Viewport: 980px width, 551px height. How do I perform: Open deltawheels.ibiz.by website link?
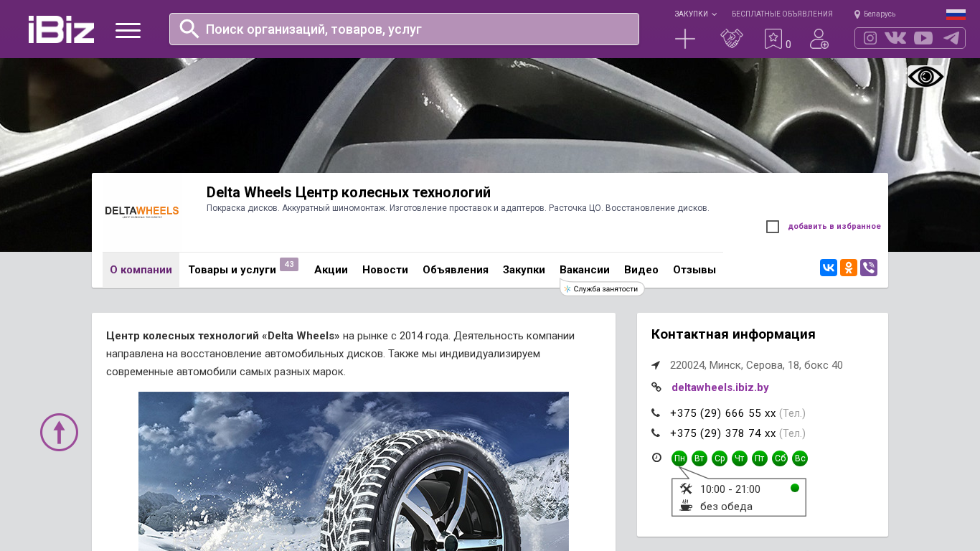pos(720,387)
